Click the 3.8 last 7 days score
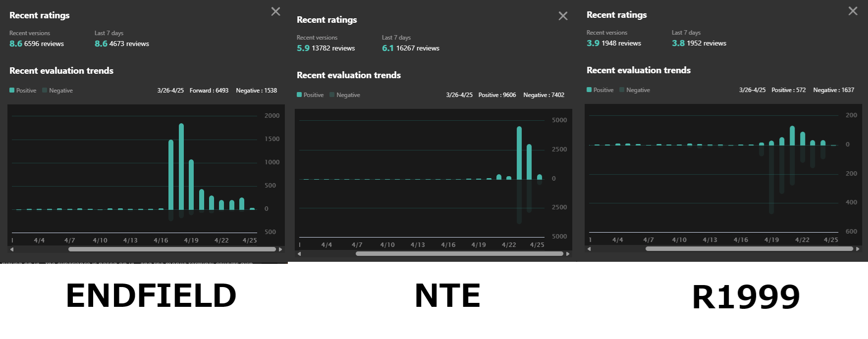This screenshot has width=868, height=339. pos(678,44)
